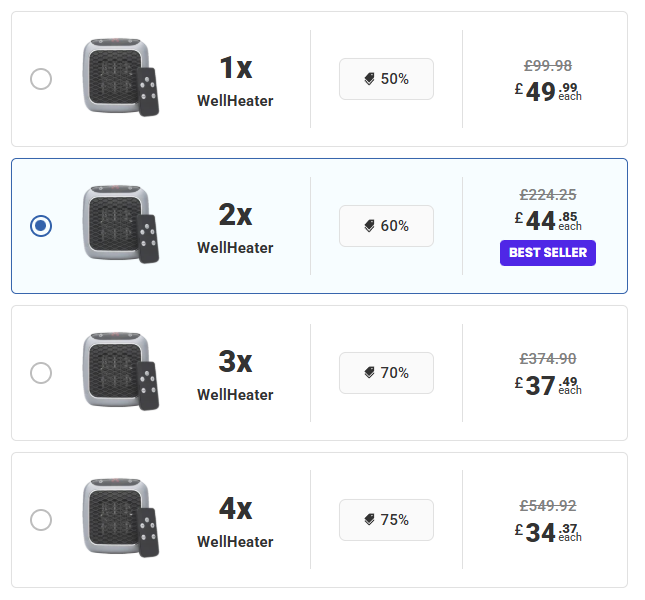
Task: Choose the 3x WellHeater radio option
Action: tap(41, 373)
